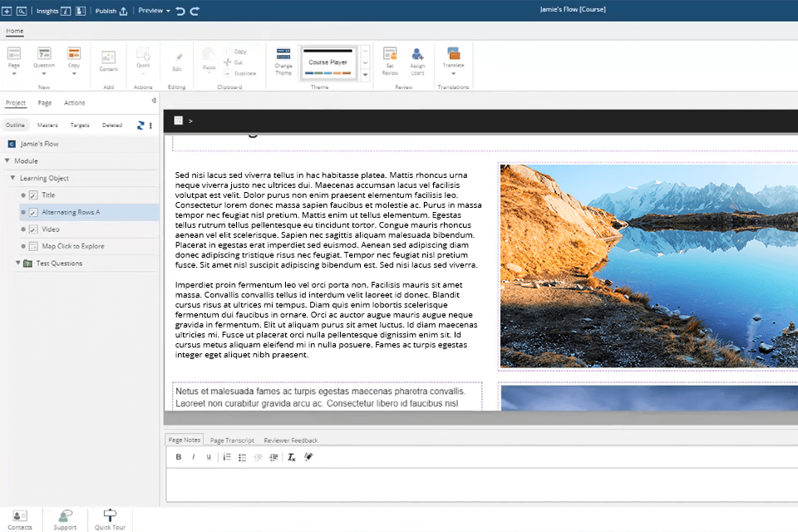Click the Copy page icon in New group

tap(74, 53)
